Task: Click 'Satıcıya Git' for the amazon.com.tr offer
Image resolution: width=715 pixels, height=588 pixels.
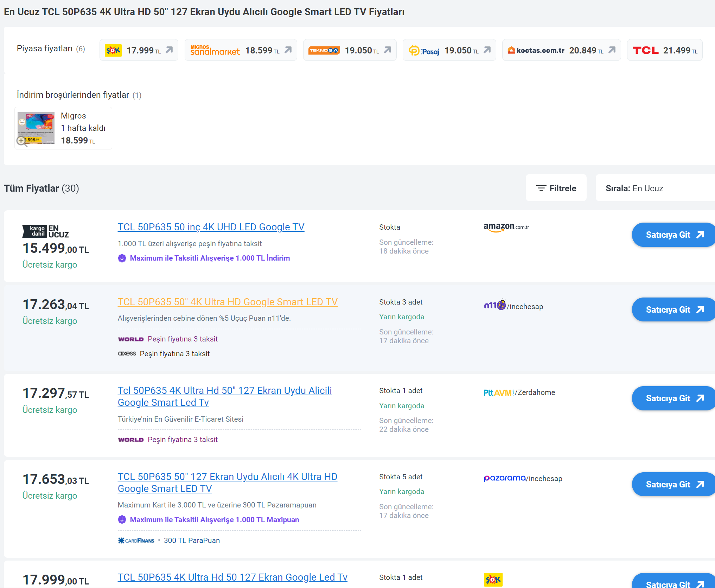Action: [x=673, y=235]
